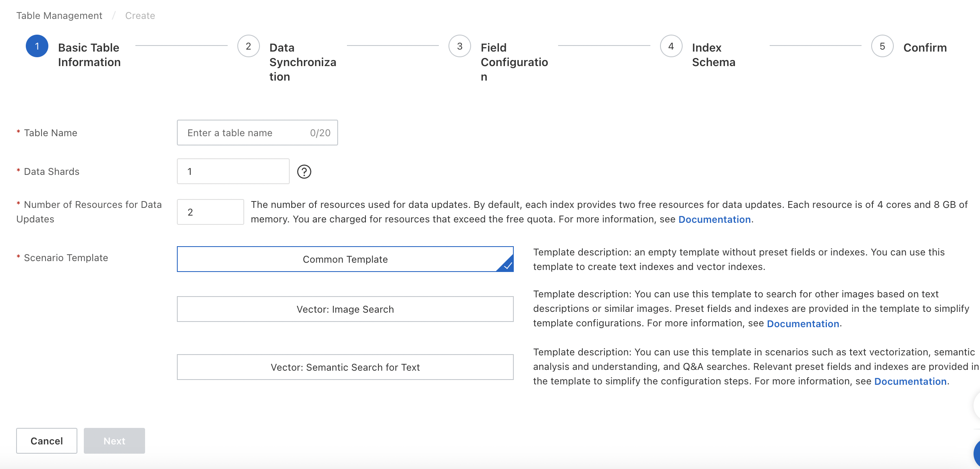Pick Vector: Semantic Search for Text template

(x=345, y=367)
